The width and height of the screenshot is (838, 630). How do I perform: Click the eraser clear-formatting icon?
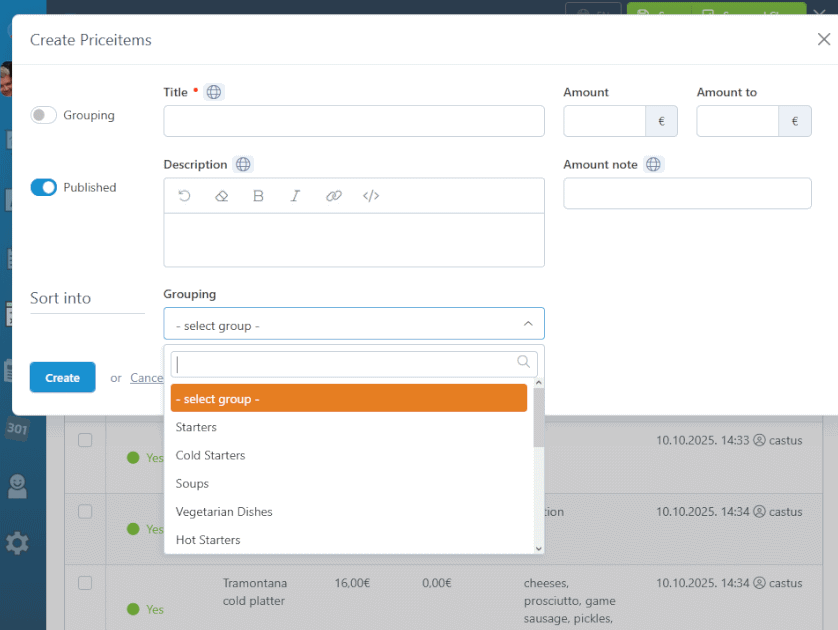coord(222,196)
